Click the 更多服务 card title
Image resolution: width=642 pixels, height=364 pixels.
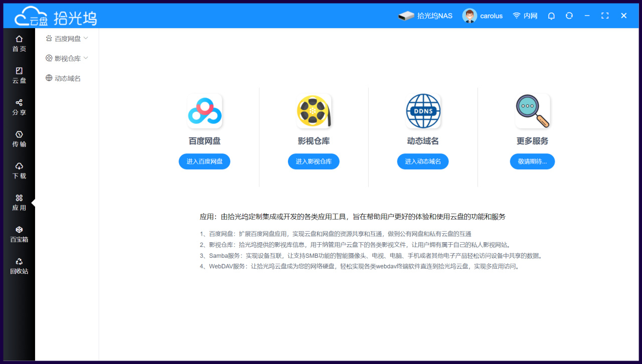[533, 141]
